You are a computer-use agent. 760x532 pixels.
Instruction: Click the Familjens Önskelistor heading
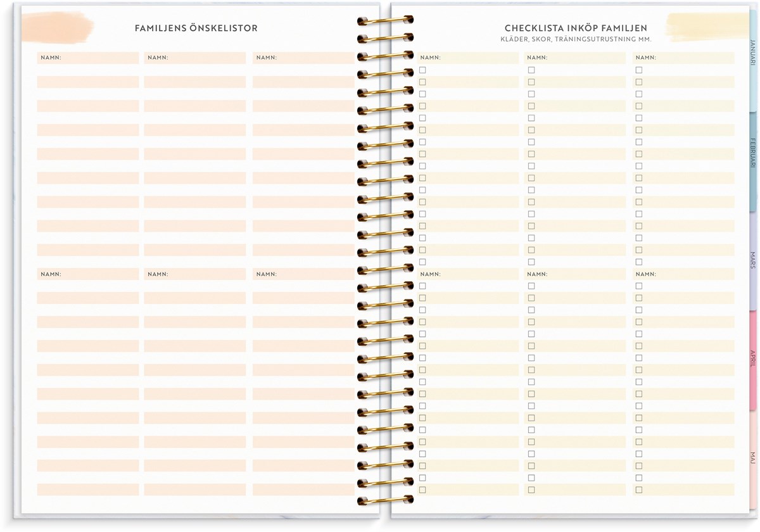click(196, 28)
